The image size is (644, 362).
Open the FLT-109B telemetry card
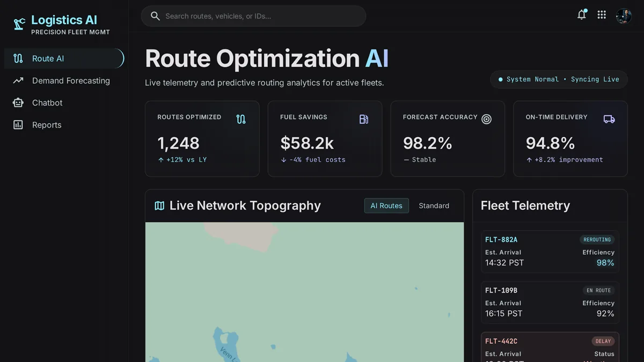(550, 303)
